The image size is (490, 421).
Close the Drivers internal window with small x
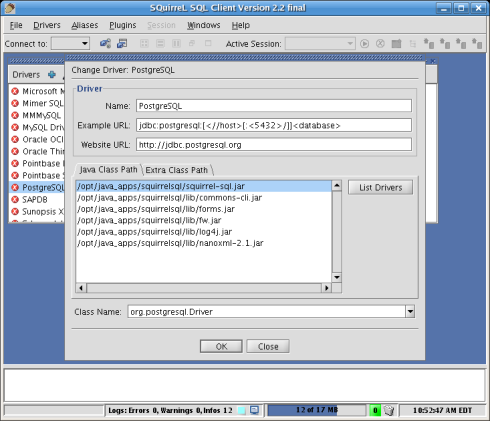433,61
